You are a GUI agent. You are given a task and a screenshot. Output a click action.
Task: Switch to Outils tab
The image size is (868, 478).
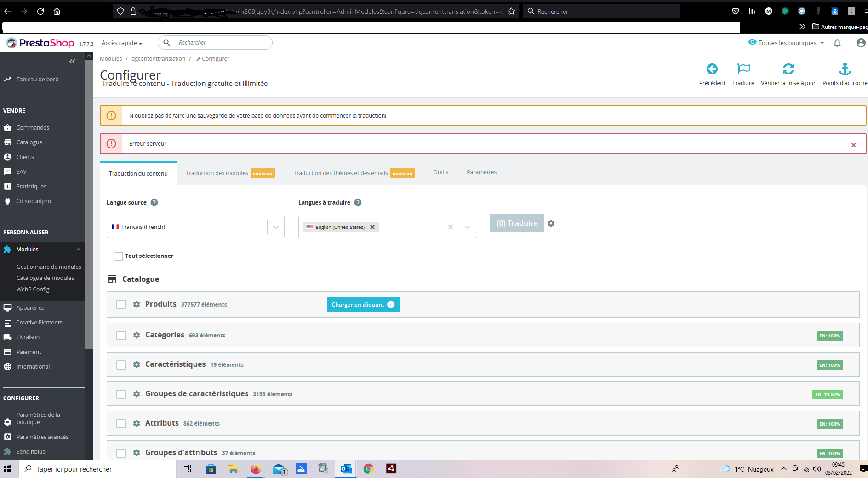point(441,172)
